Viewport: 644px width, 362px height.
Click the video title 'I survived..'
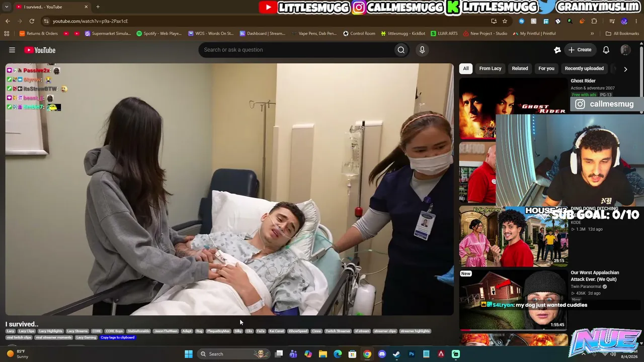tap(22, 324)
